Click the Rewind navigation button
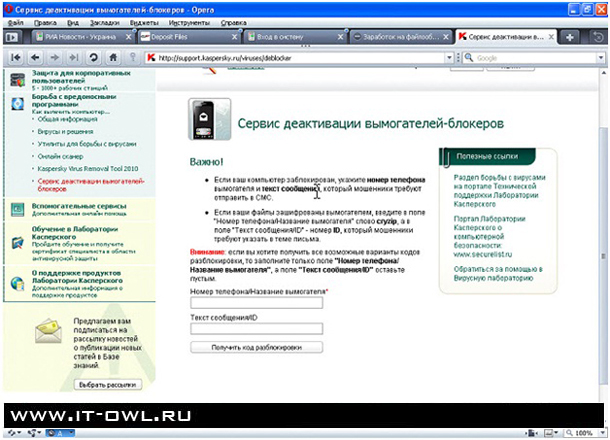The image size is (610, 440). click(x=16, y=58)
